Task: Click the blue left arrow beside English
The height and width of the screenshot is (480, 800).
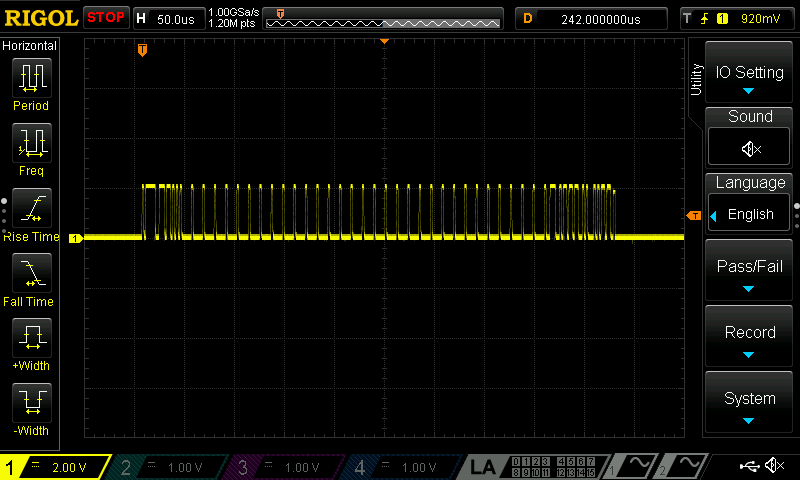Action: tap(713, 216)
